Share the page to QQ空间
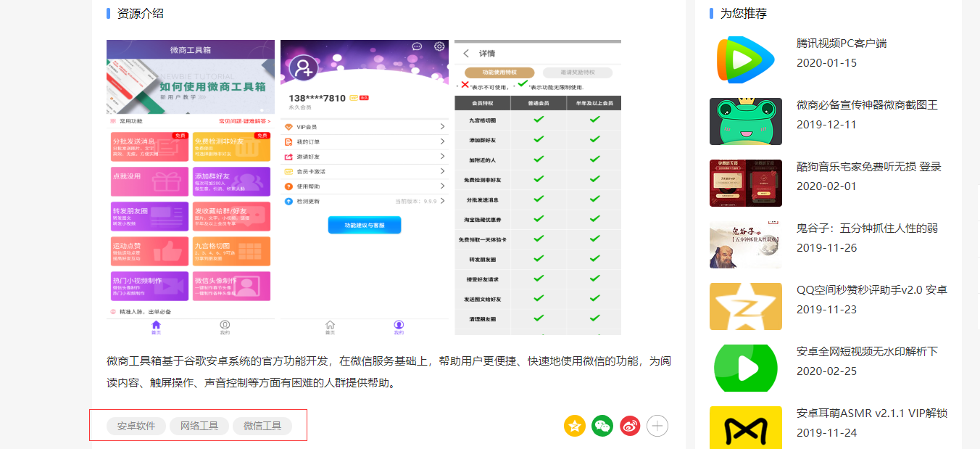 point(574,426)
